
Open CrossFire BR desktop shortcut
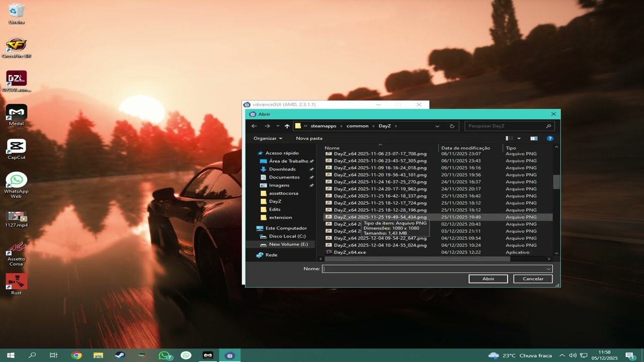click(x=16, y=48)
